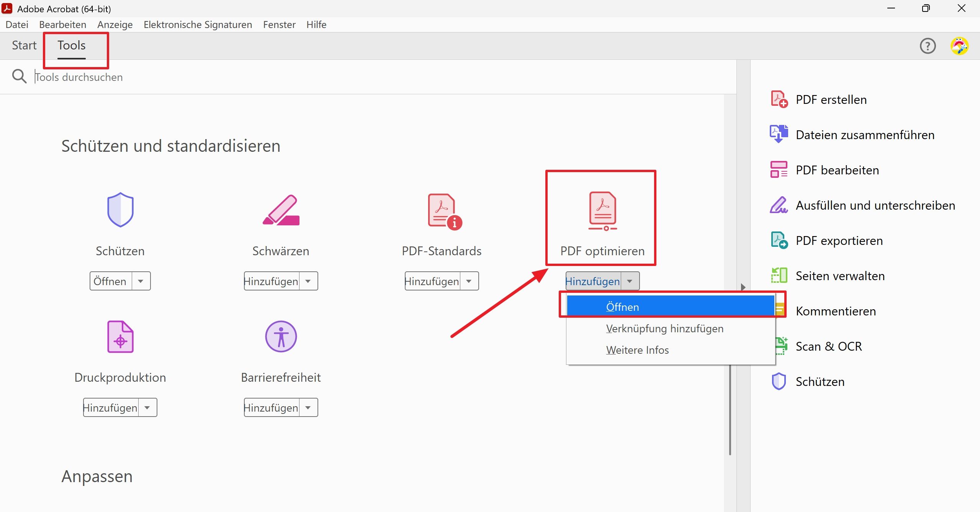980x512 pixels.
Task: Click the Barrierefreiheit accessibility icon
Action: pyautogui.click(x=281, y=336)
